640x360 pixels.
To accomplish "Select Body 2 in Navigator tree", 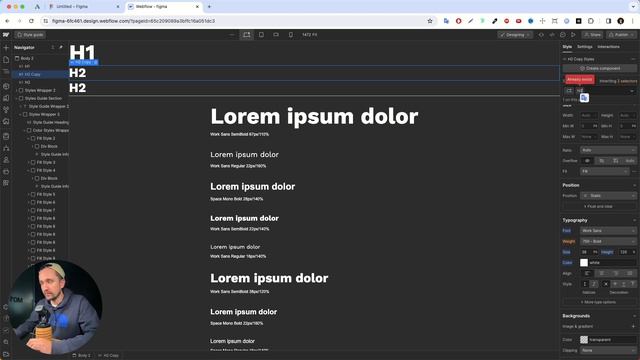I will tap(27, 58).
